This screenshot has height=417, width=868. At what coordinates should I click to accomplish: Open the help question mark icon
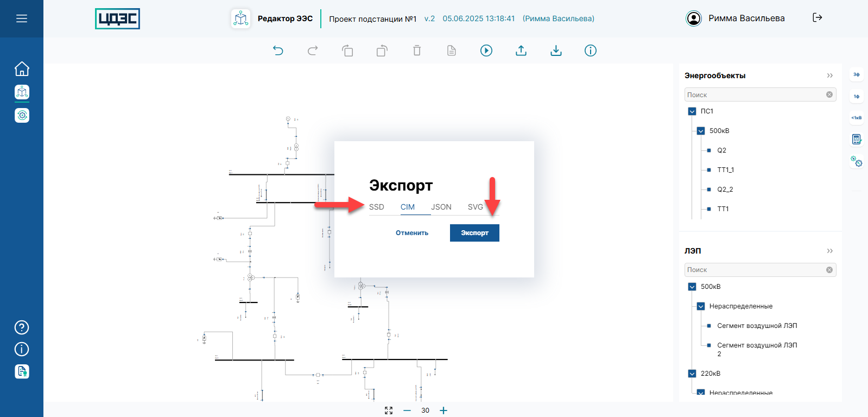[x=22, y=327]
